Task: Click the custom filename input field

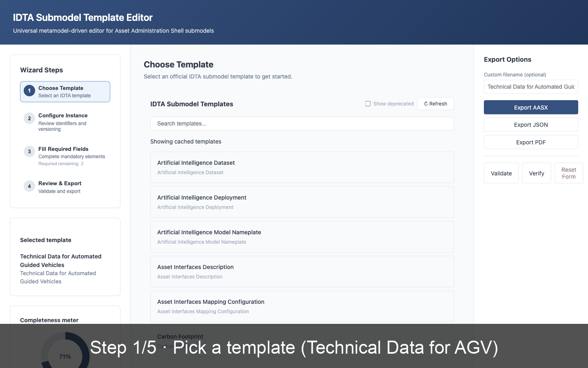Action: point(531,87)
